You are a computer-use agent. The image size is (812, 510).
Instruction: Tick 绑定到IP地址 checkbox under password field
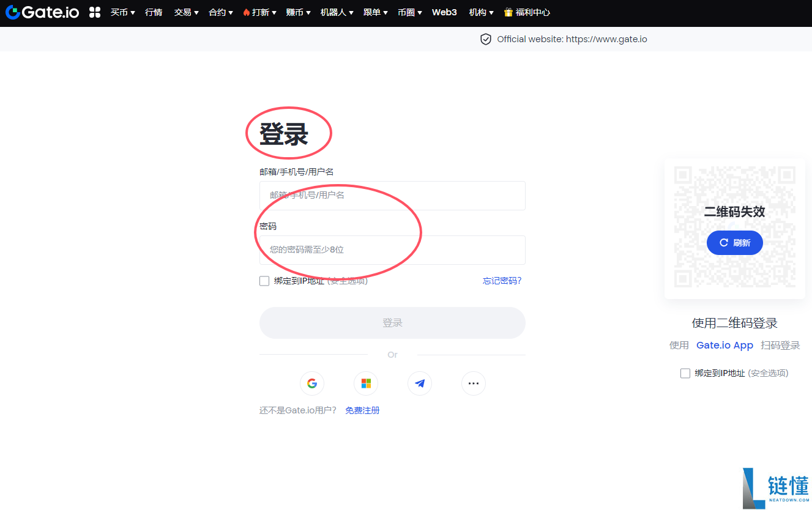[264, 281]
